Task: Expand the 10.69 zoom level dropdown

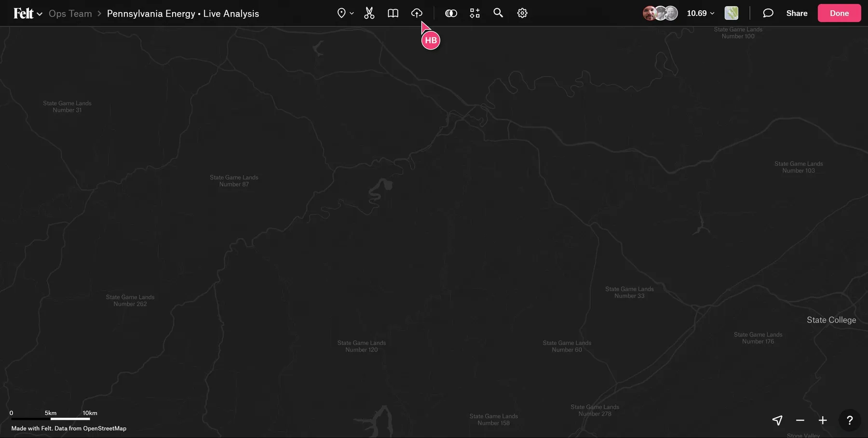Action: 701,13
